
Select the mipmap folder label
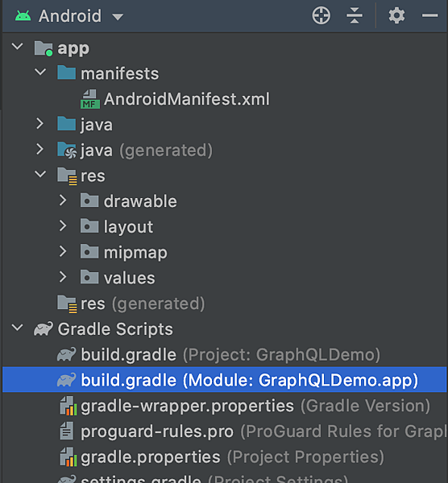tap(135, 254)
